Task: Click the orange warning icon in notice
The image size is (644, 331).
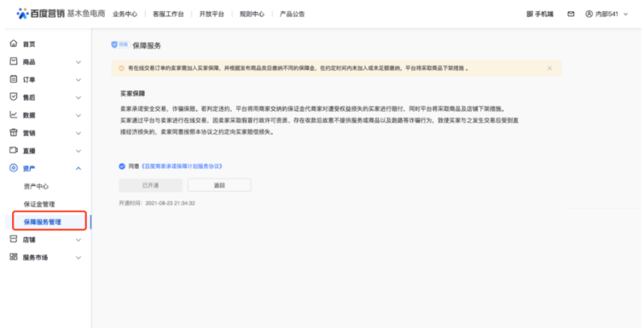Action: (122, 68)
